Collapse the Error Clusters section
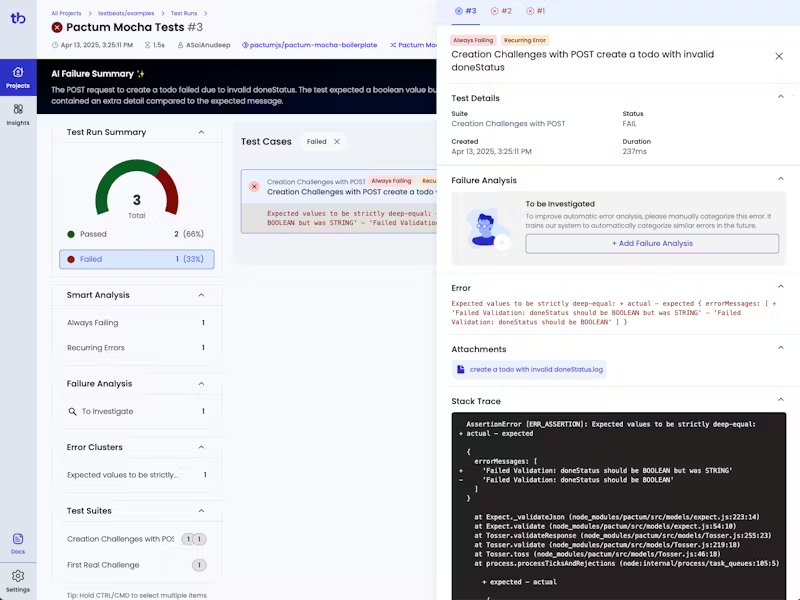This screenshot has width=800, height=600. 201,447
